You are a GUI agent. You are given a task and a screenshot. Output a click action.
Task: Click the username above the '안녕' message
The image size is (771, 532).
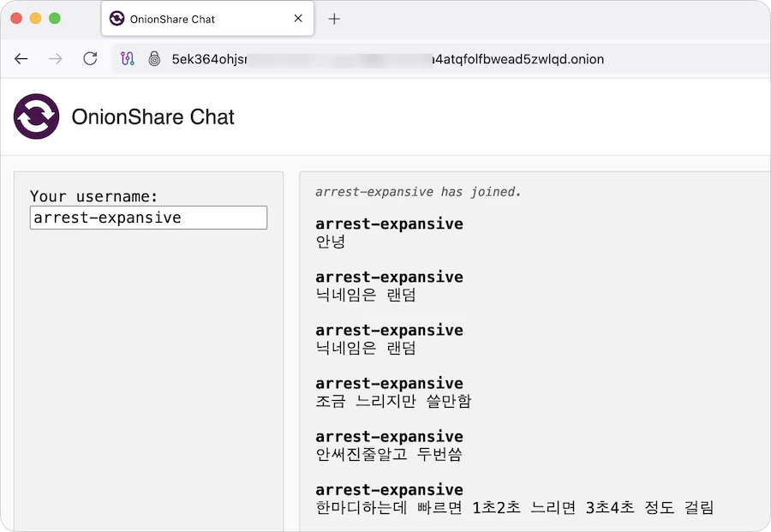390,224
